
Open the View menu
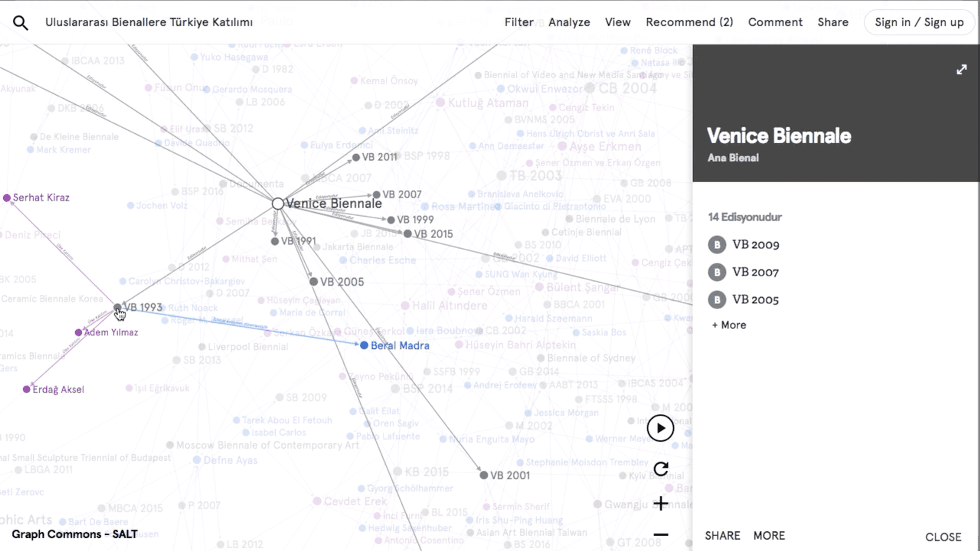(618, 22)
